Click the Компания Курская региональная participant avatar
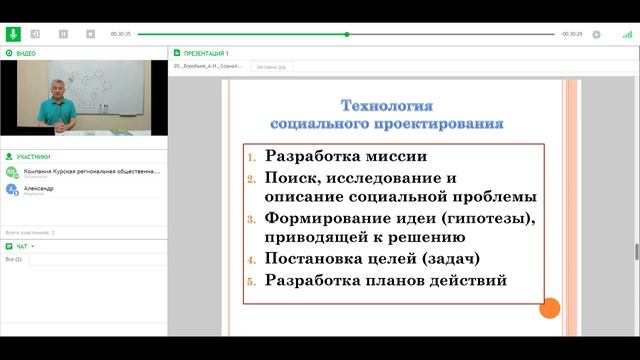The image size is (640, 360). click(12, 172)
